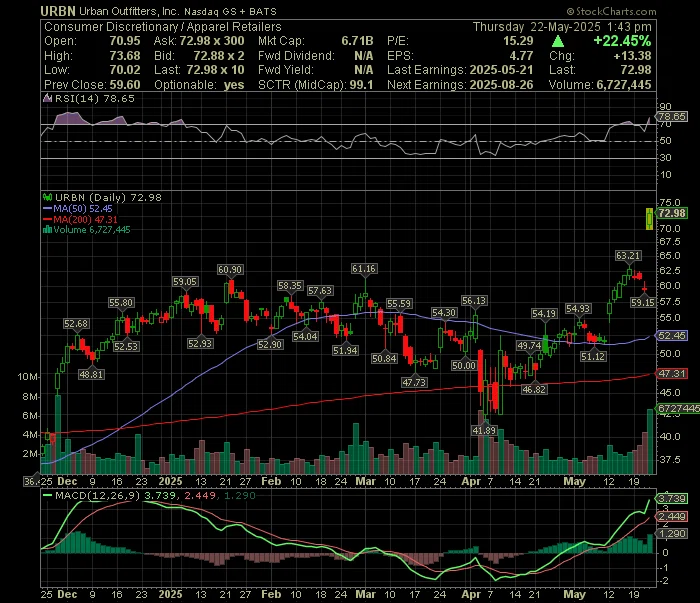The image size is (700, 603).
Task: Click the 59.15 recent low label
Action: pos(643,302)
